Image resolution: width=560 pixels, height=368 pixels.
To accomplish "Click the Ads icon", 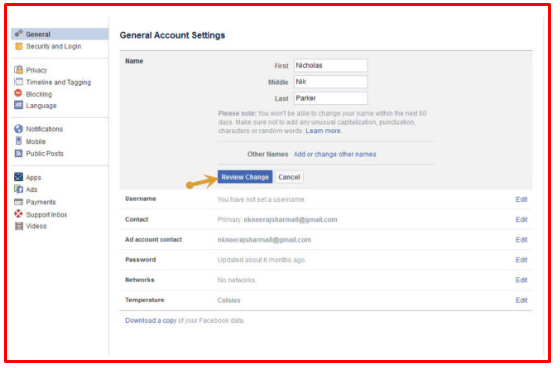I will 19,189.
